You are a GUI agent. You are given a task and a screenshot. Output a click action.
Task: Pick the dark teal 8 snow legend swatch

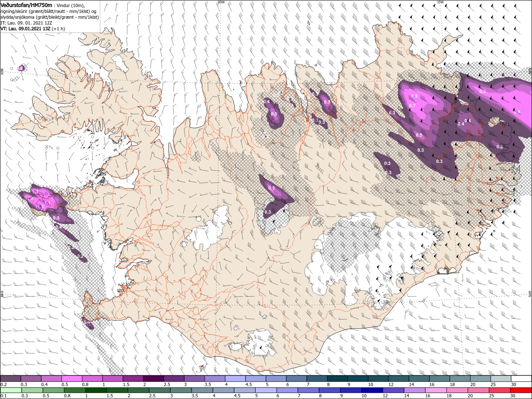point(337,379)
